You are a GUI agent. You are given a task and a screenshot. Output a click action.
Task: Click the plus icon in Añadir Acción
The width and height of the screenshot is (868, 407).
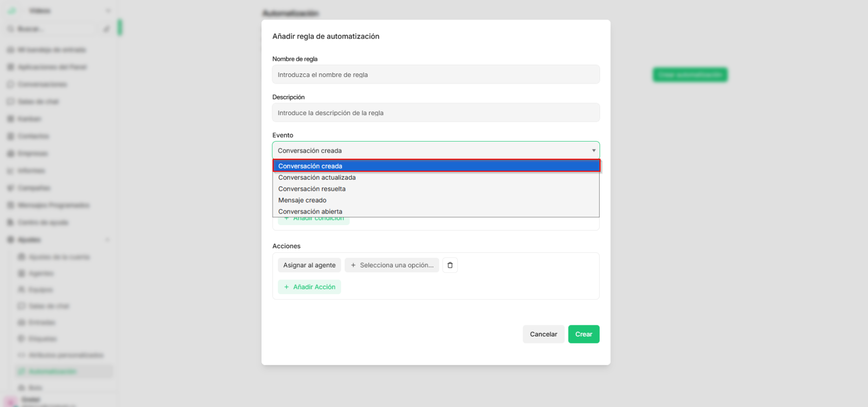tap(287, 287)
